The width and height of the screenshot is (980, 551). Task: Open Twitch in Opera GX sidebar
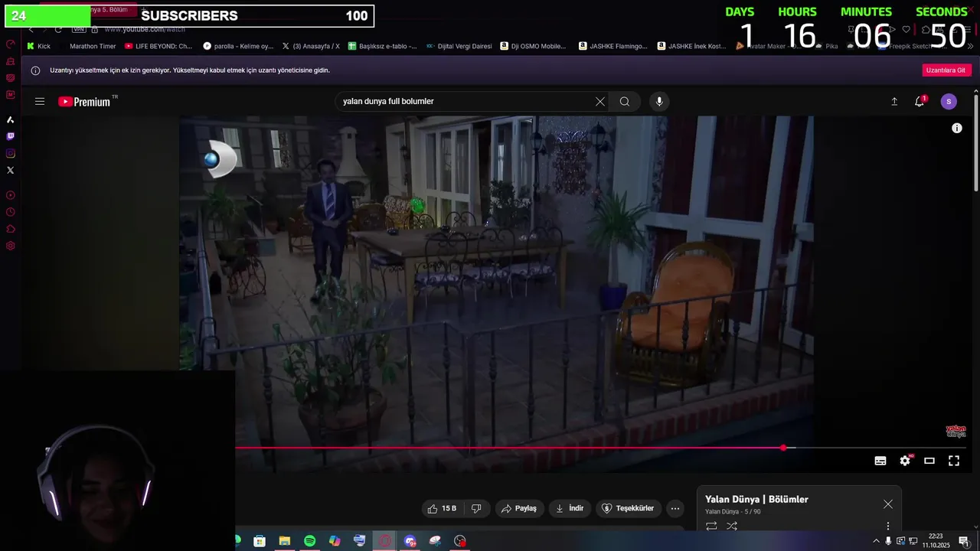coord(10,136)
